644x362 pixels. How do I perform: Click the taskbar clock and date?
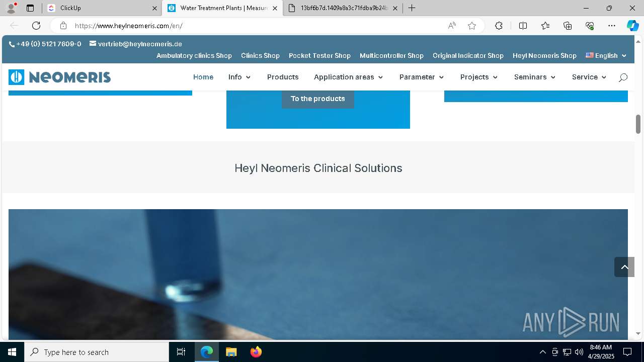601,352
